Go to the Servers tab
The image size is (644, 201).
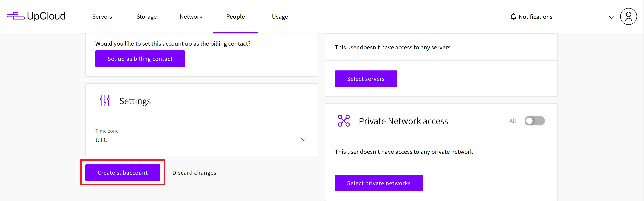coord(102,16)
